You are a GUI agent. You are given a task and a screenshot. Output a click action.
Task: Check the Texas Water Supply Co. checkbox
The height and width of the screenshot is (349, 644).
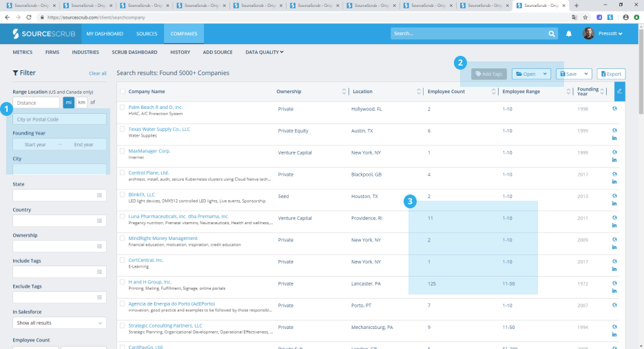(x=122, y=129)
